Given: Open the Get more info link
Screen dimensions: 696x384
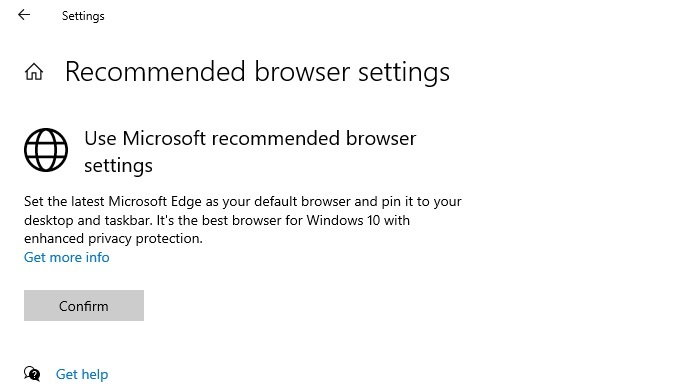Looking at the screenshot, I should click(67, 257).
